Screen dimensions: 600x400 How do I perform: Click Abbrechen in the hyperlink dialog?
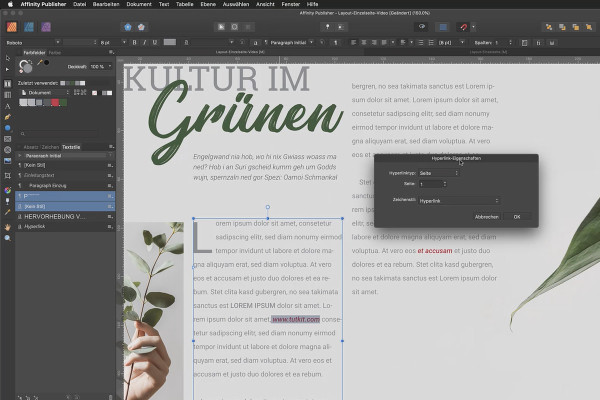click(x=486, y=217)
